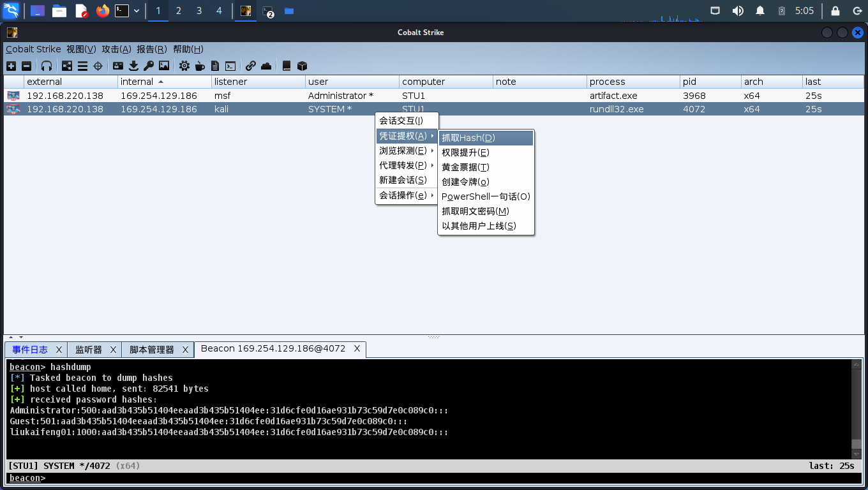The height and width of the screenshot is (490, 868).
Task: Open the 代理转发(P) submenu
Action: click(407, 165)
